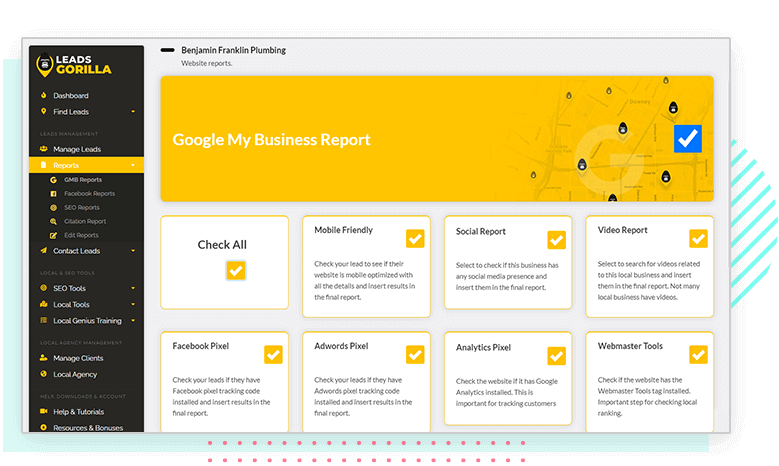
Task: Open the Dashboard from the sidebar
Action: coord(70,96)
